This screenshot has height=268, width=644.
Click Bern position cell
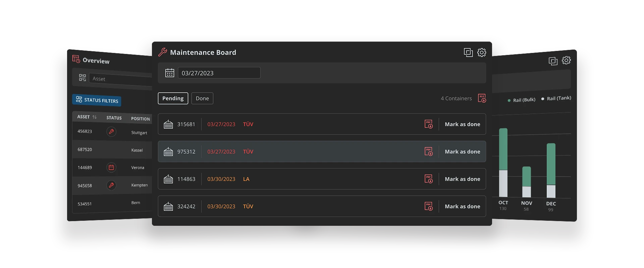point(136,203)
